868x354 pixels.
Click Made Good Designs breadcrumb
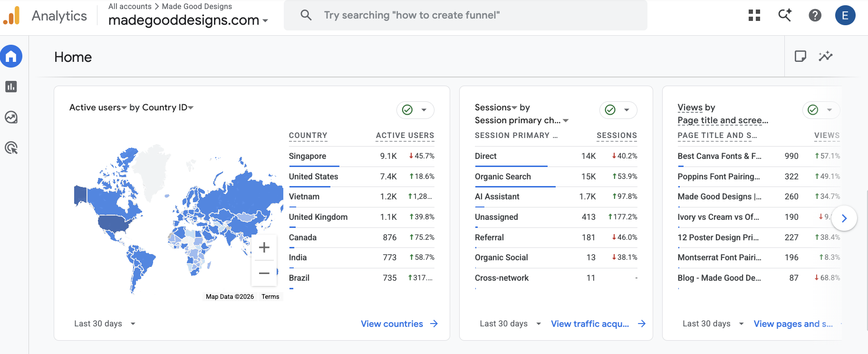[197, 6]
